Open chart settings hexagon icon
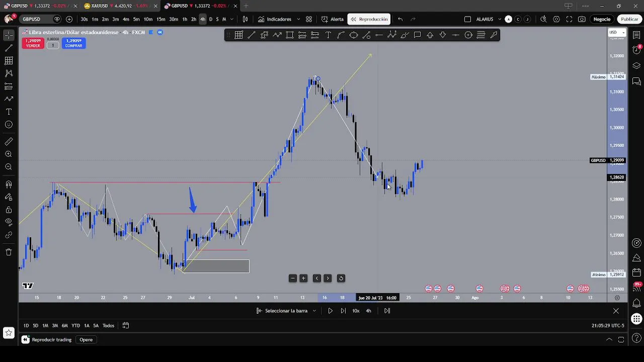This screenshot has height=362, width=644. [556, 19]
